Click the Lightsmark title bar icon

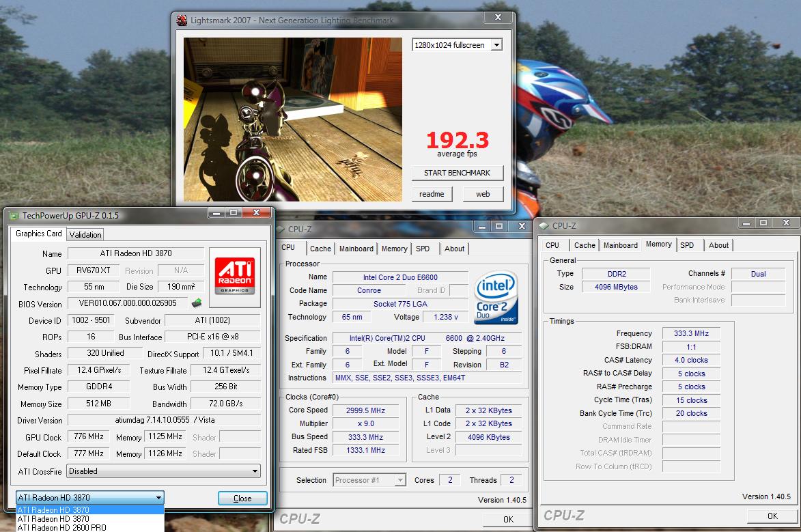pyautogui.click(x=182, y=20)
